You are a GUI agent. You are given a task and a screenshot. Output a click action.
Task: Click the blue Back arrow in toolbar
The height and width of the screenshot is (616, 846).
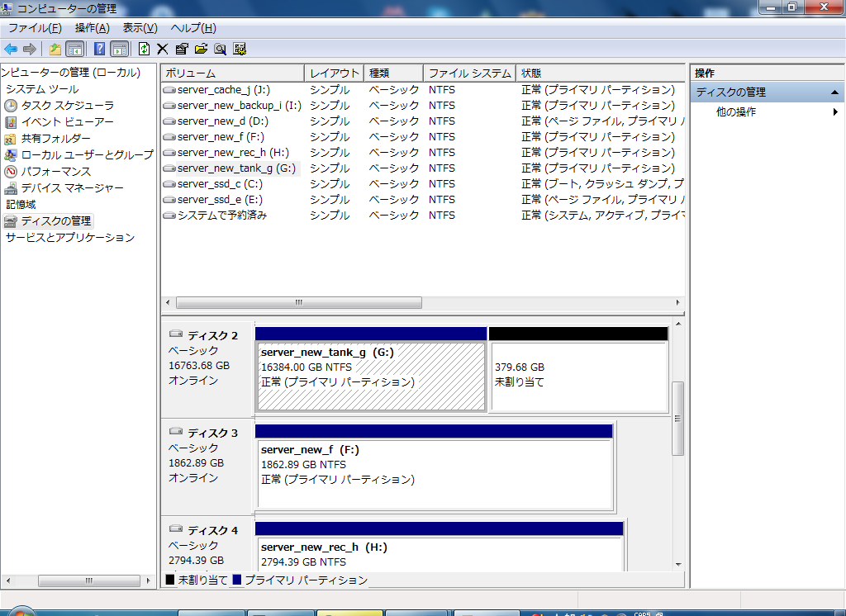pyautogui.click(x=11, y=49)
